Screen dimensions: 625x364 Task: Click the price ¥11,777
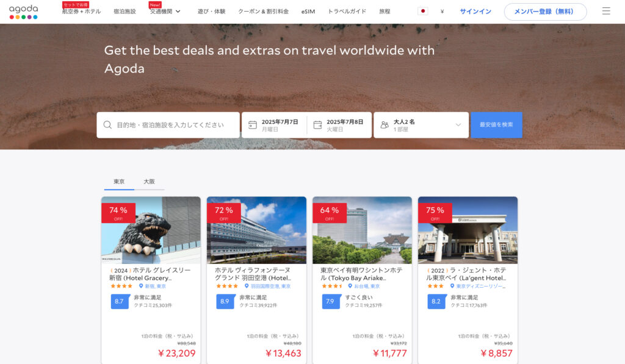coord(389,353)
